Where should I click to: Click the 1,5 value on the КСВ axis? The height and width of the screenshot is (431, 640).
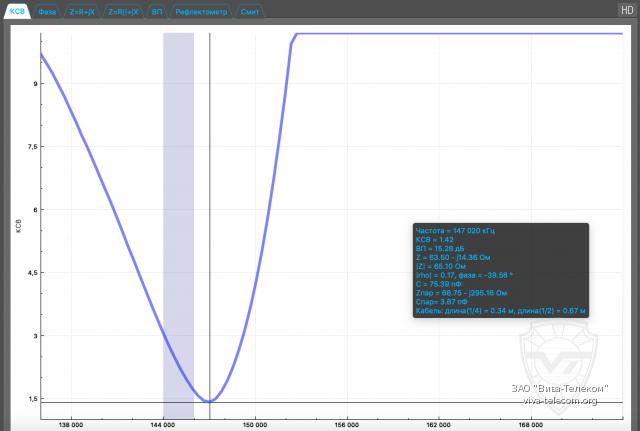(x=32, y=399)
